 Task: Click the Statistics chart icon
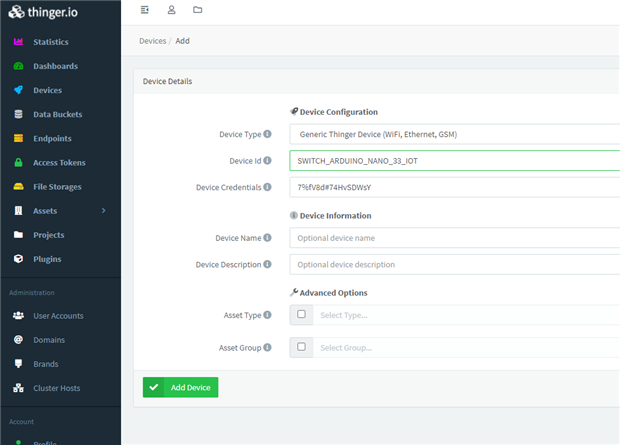pos(18,42)
